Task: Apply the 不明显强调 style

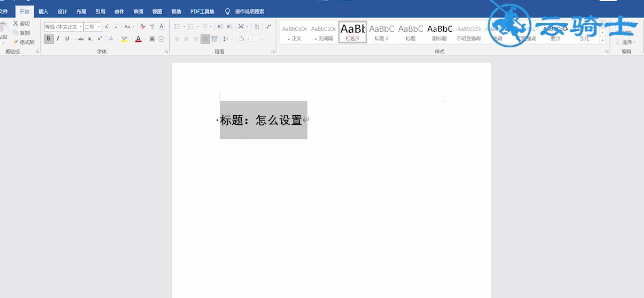Action: point(469,32)
